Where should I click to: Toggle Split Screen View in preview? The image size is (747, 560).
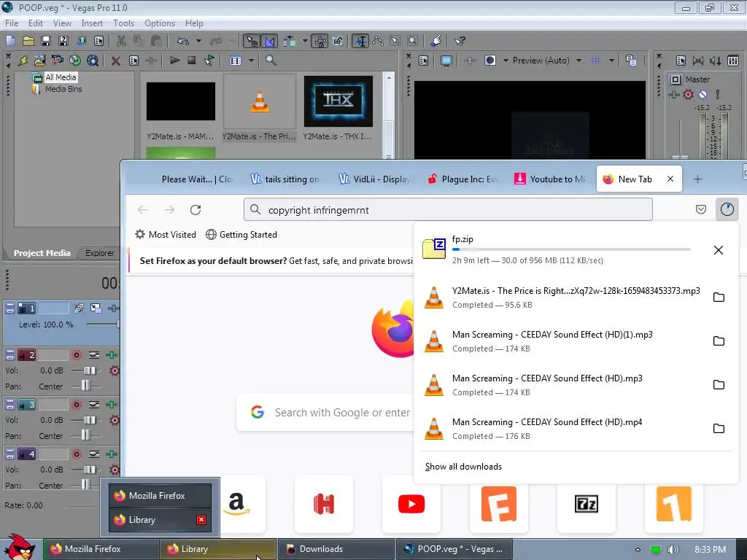pyautogui.click(x=490, y=61)
